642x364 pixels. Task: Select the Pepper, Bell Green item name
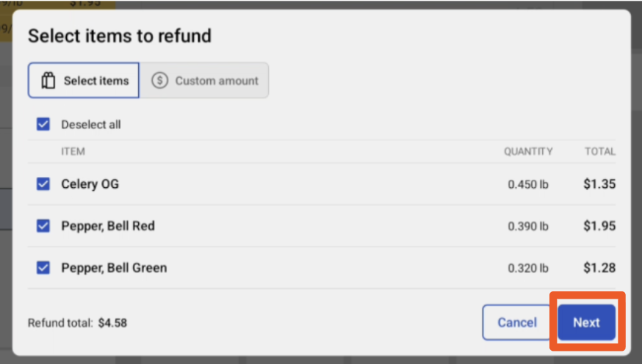pyautogui.click(x=115, y=268)
